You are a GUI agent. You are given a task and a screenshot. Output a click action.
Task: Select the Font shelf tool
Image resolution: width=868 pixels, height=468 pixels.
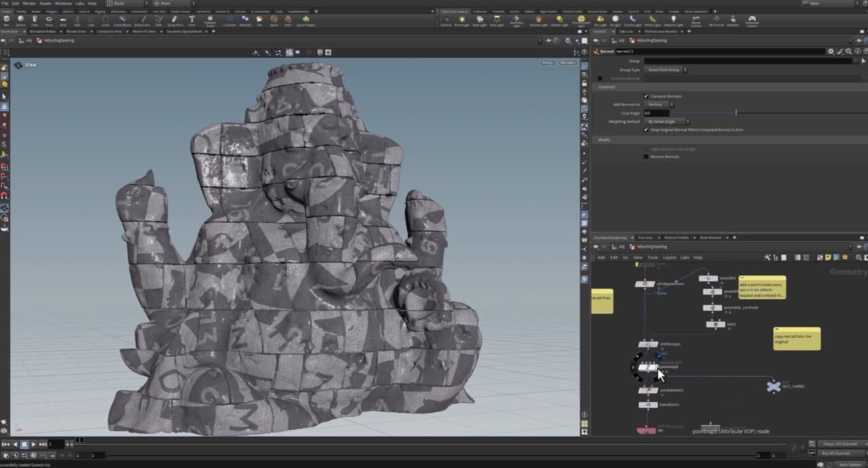[192, 20]
